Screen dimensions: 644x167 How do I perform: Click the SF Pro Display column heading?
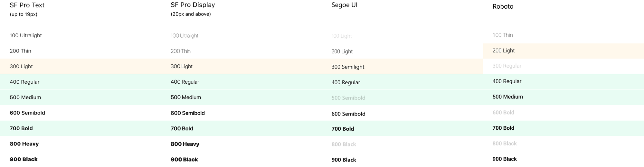(x=193, y=5)
